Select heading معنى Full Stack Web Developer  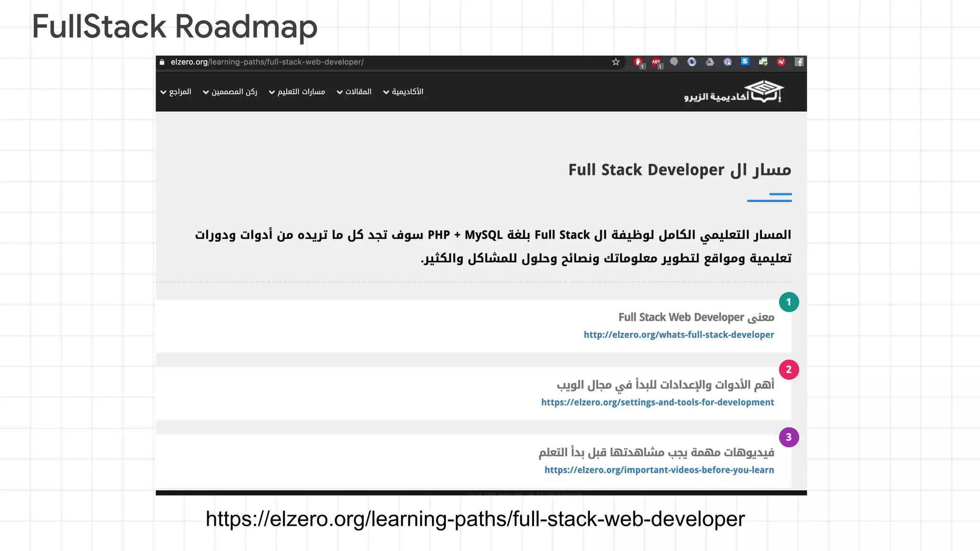tap(696, 317)
